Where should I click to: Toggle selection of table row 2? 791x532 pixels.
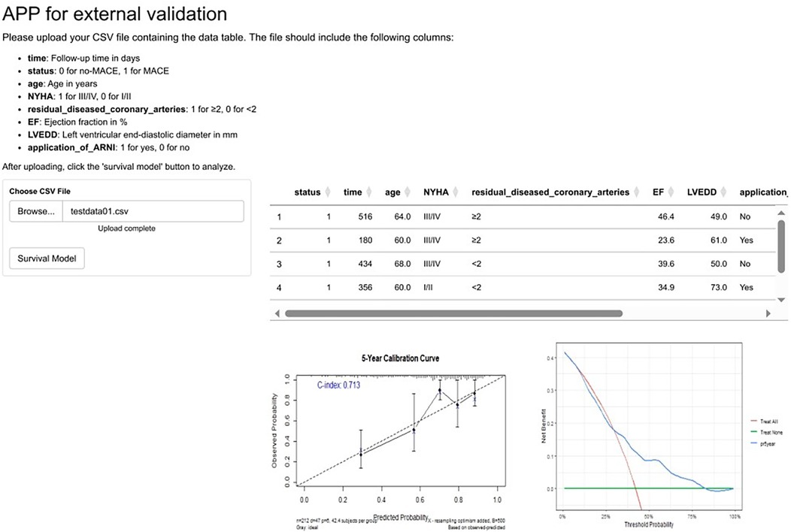[451, 240]
